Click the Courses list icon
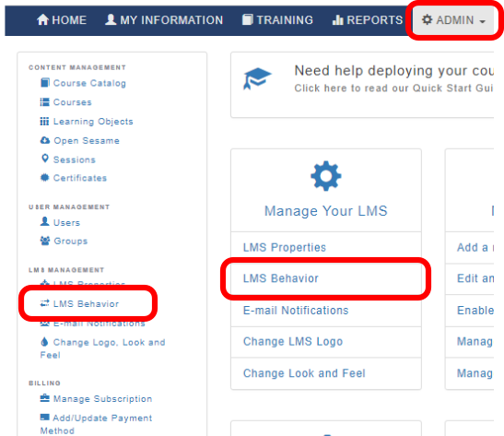 tap(45, 102)
